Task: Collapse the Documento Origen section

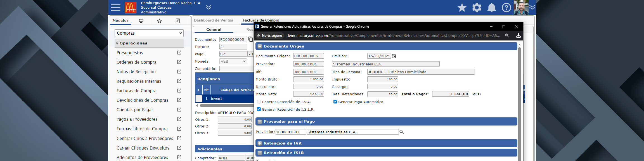Action: coord(260,46)
